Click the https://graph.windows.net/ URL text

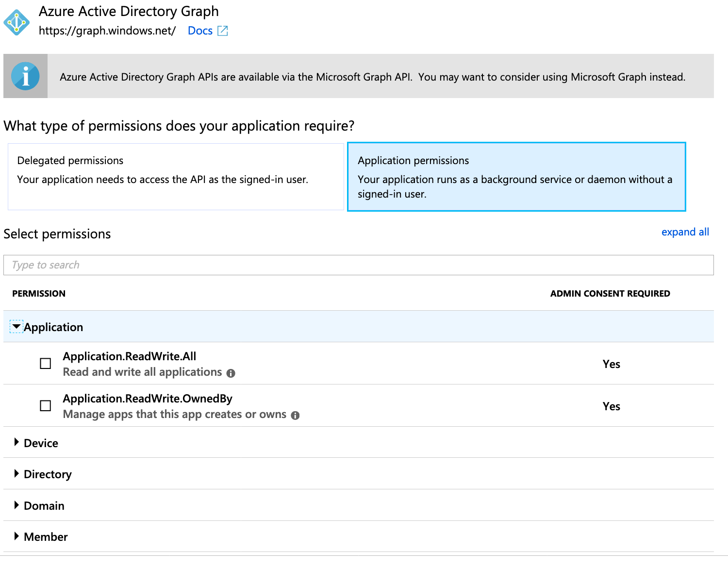(x=107, y=31)
